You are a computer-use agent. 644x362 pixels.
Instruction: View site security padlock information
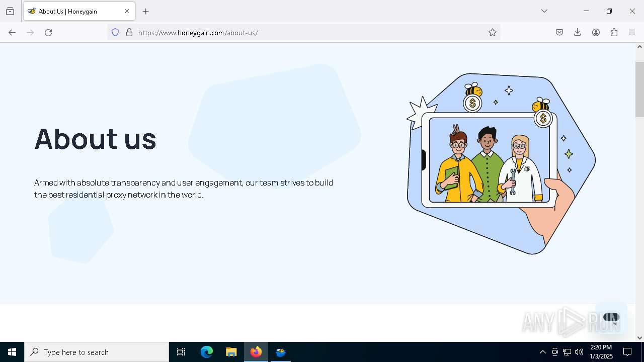click(129, 32)
